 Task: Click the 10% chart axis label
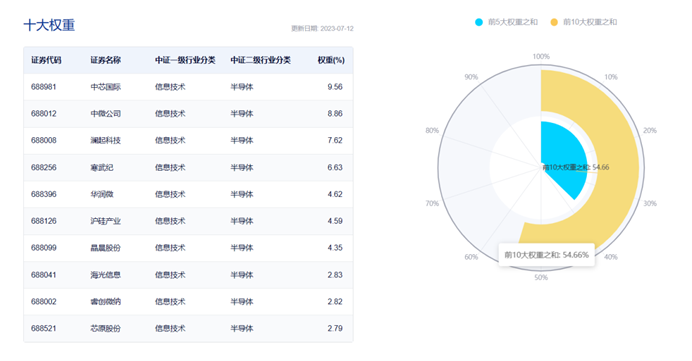pyautogui.click(x=611, y=77)
